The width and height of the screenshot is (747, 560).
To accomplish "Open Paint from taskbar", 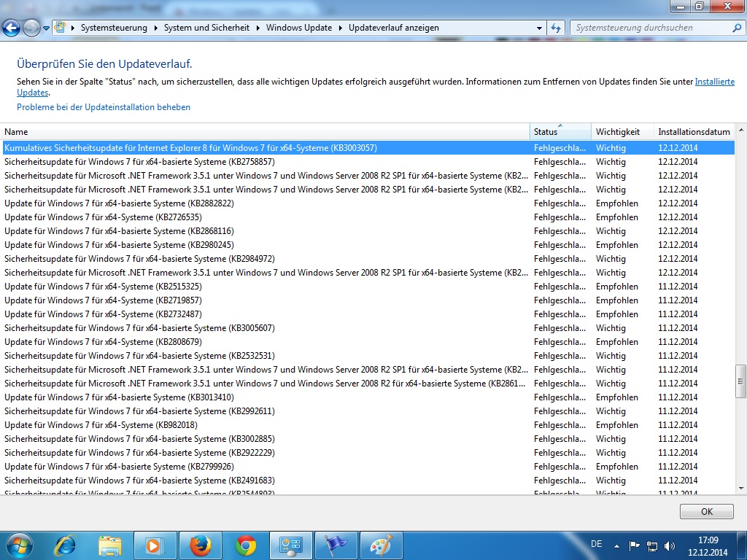I will pos(381,545).
